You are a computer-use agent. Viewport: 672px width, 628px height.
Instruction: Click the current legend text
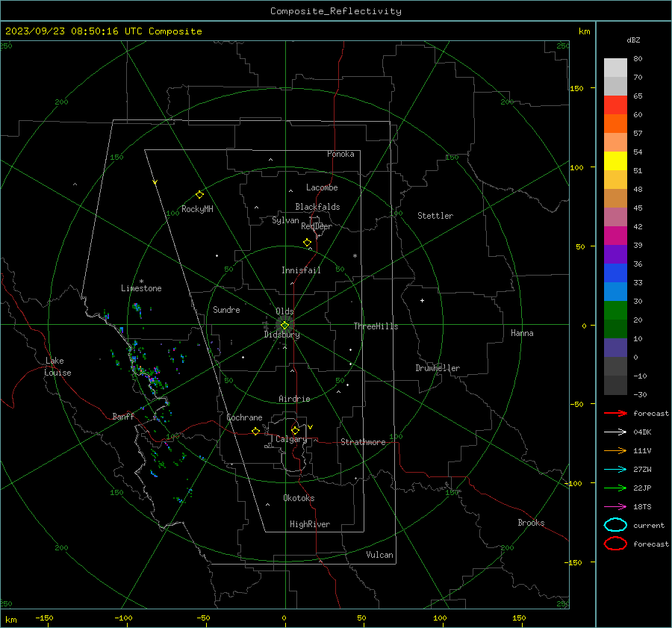pos(649,525)
